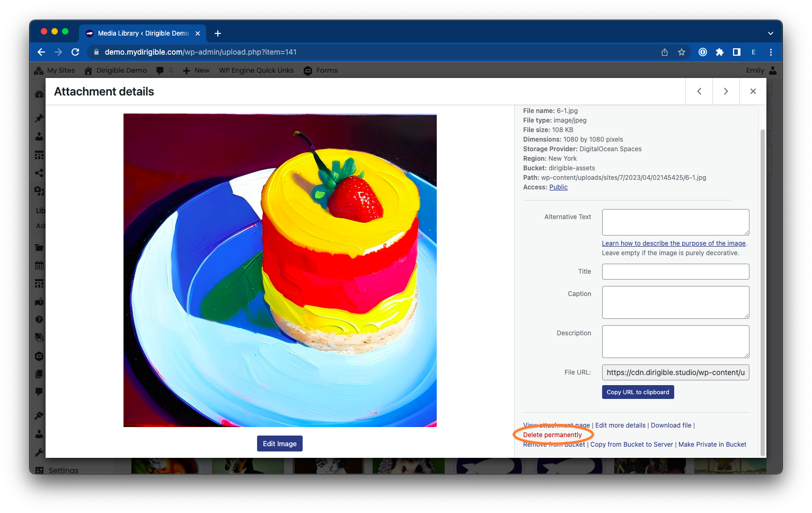This screenshot has width=812, height=513.
Task: Focus the Alternative Text field
Action: click(675, 222)
